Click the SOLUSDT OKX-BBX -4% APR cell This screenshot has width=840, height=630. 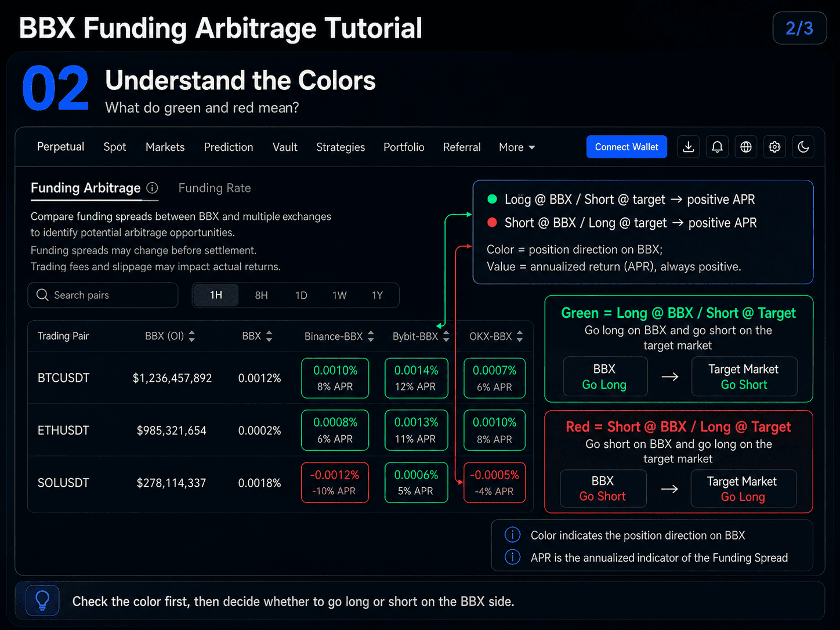pyautogui.click(x=495, y=483)
